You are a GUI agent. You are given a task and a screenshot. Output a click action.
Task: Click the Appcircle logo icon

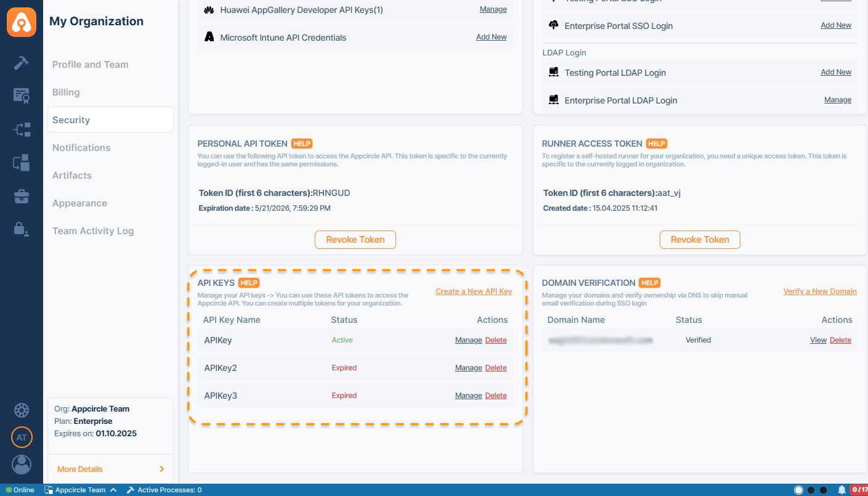coord(22,23)
